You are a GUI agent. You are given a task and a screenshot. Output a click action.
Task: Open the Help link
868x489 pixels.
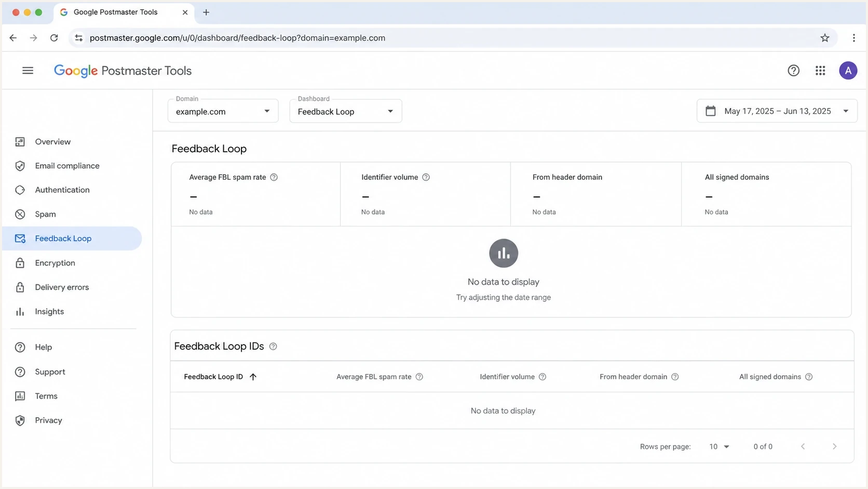click(x=73, y=347)
